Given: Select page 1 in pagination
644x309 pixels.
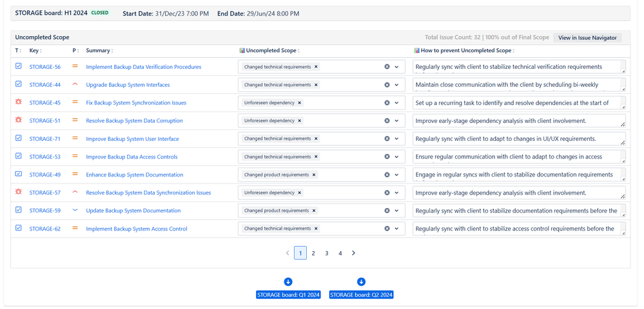Looking at the screenshot, I should click(300, 253).
